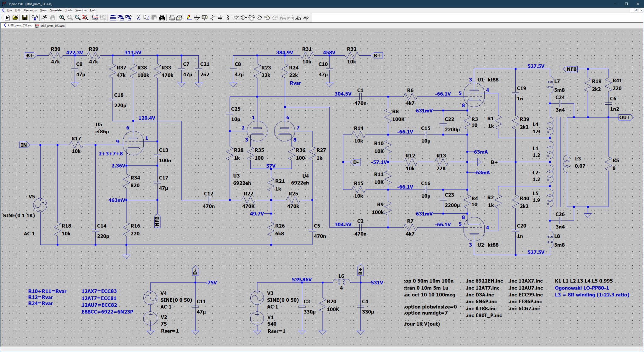This screenshot has width=644, height=352.
Task: Click the IN input port label
Action: click(x=25, y=145)
